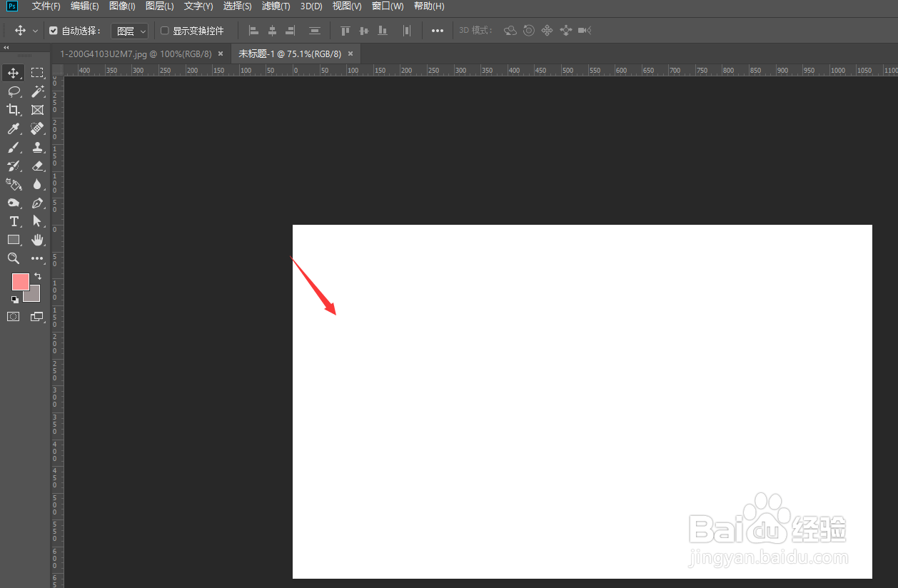Viewport: 898px width, 588px height.
Task: Select the Eyedropper tool
Action: [14, 128]
